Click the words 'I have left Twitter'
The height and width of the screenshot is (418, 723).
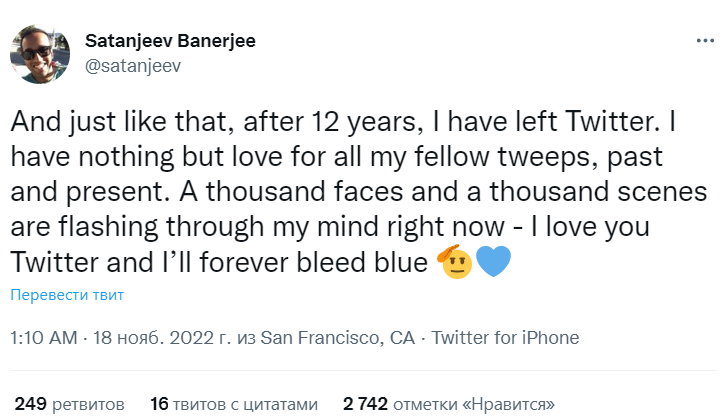point(546,122)
